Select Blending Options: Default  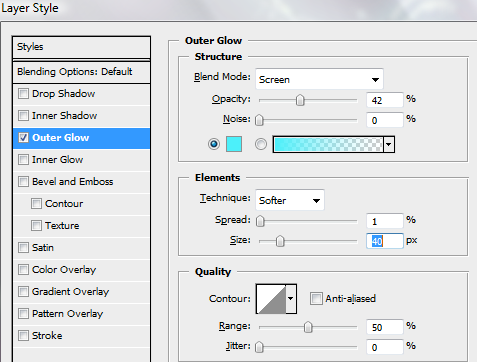click(81, 72)
